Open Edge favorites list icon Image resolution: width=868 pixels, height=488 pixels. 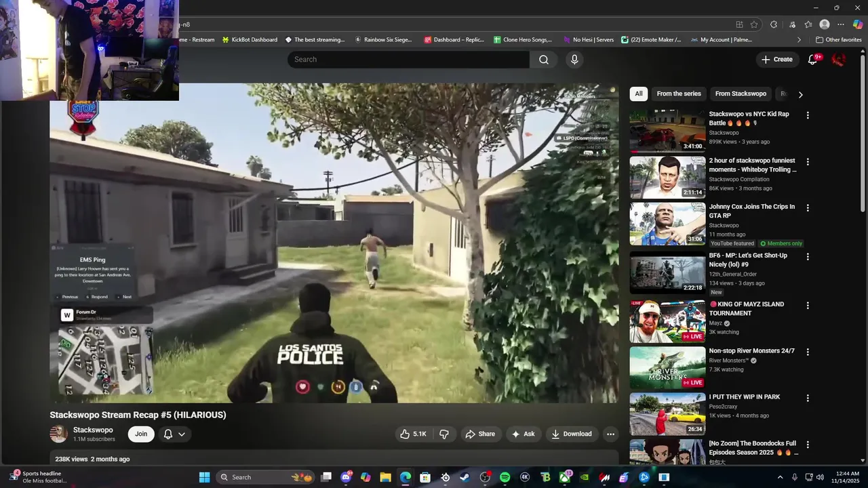[808, 24]
